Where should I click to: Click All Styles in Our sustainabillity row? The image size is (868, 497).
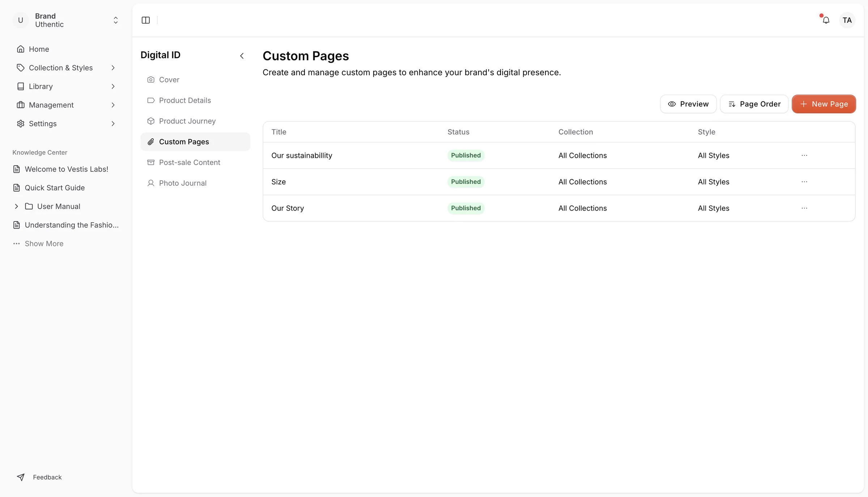coord(714,155)
